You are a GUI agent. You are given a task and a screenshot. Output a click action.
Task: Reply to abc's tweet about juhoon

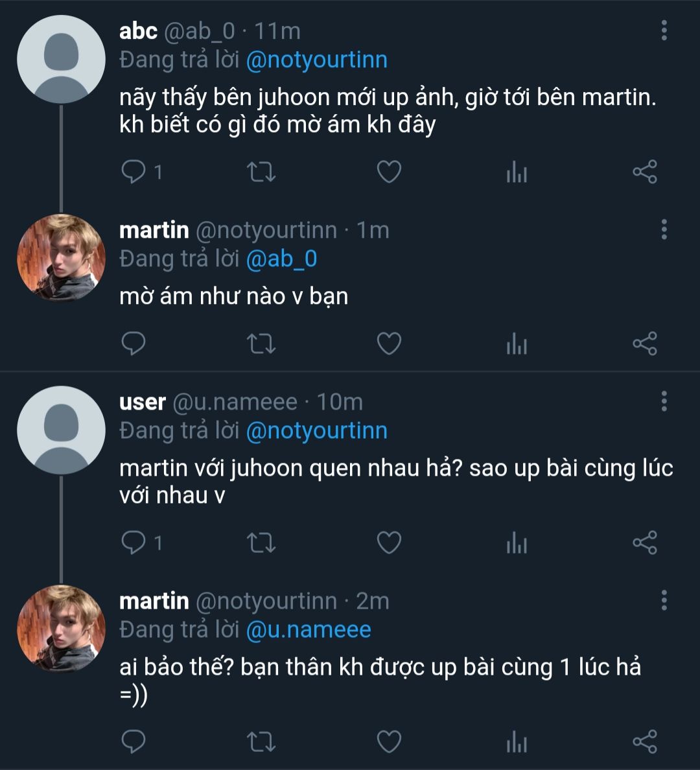(134, 172)
